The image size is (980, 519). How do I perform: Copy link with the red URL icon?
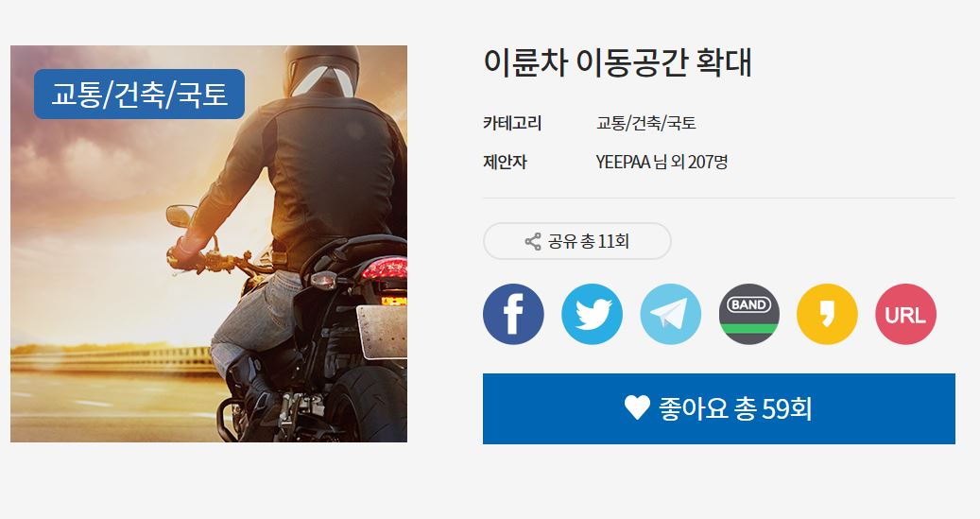tap(905, 314)
